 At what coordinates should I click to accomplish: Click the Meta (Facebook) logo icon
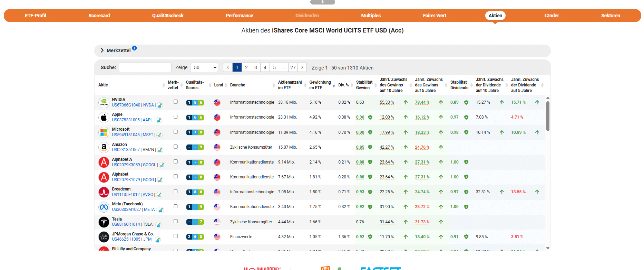(104, 207)
